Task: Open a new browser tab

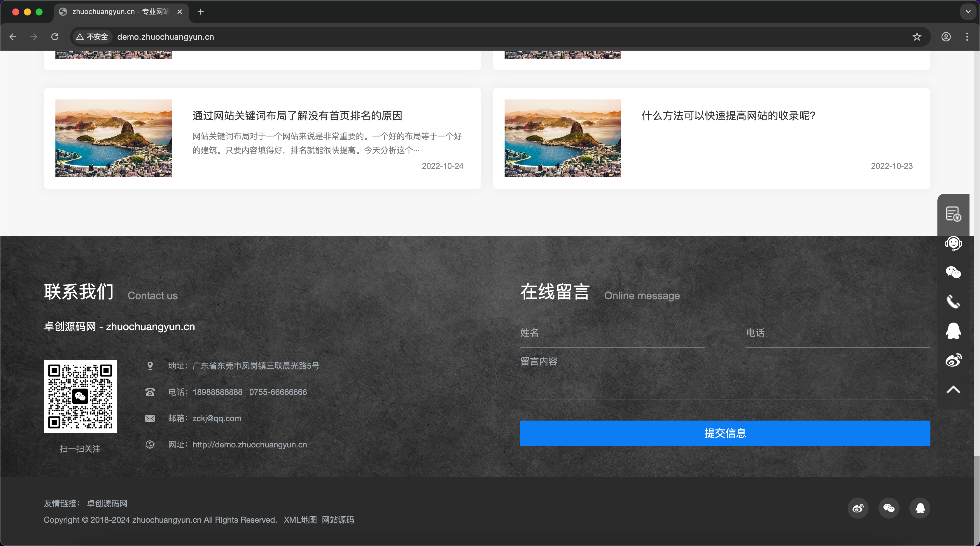Action: 200,12
